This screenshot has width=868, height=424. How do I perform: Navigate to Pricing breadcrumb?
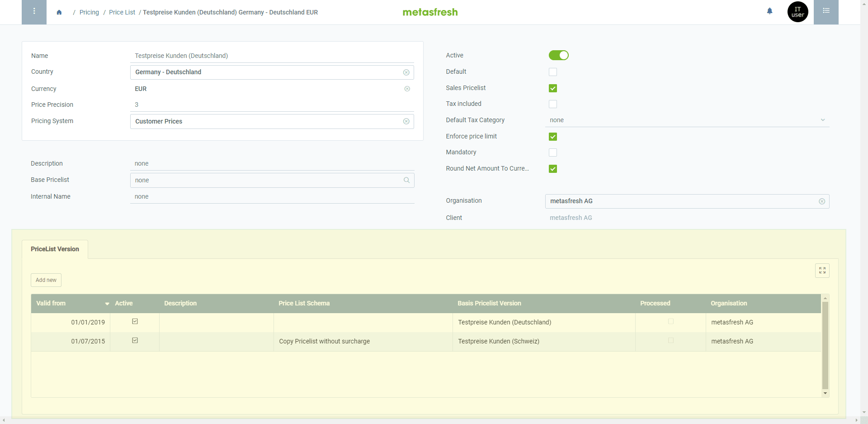[x=89, y=12]
